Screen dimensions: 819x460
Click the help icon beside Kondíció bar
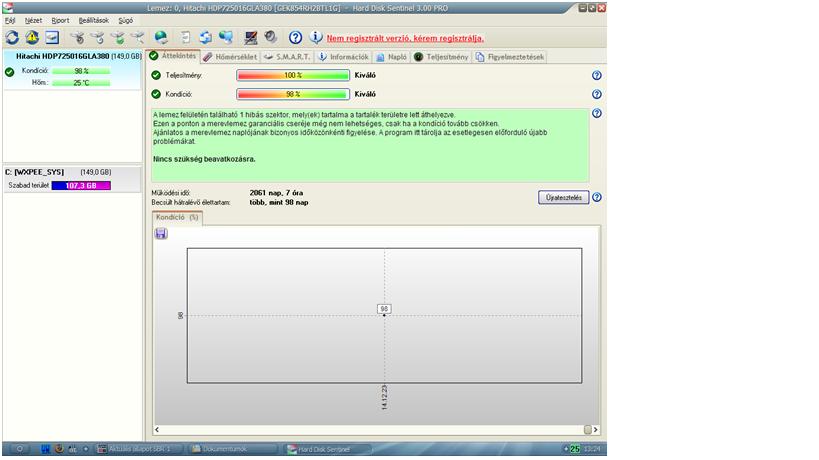596,94
